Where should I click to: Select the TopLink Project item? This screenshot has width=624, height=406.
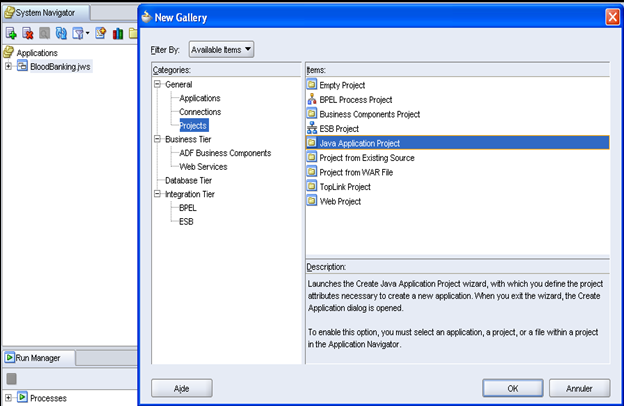(x=345, y=187)
